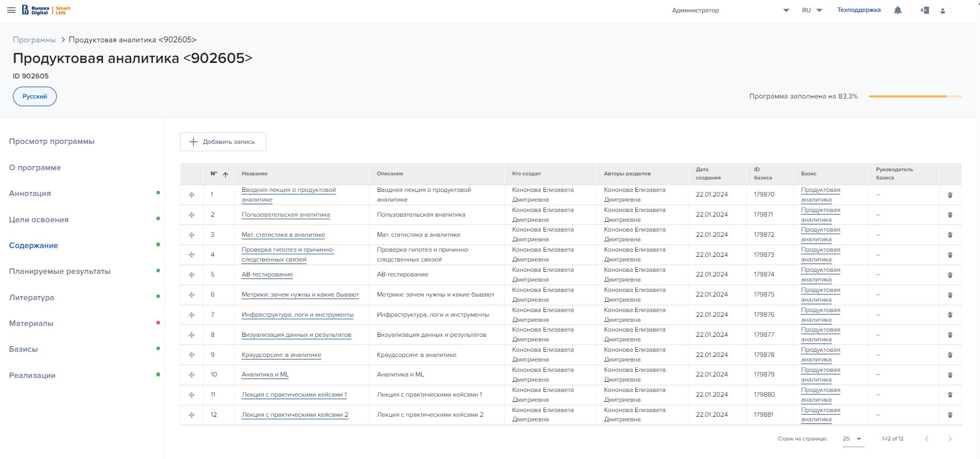Click the sort arrow in № column

point(226,174)
